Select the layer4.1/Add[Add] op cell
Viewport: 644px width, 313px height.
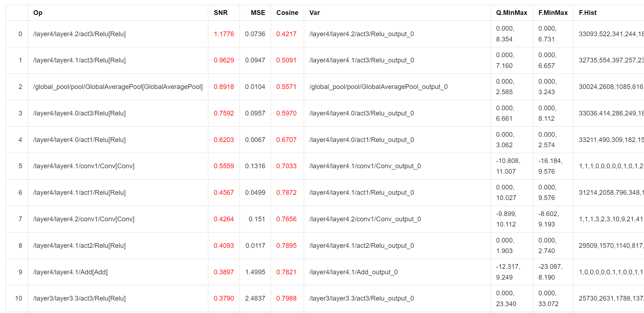coord(70,272)
